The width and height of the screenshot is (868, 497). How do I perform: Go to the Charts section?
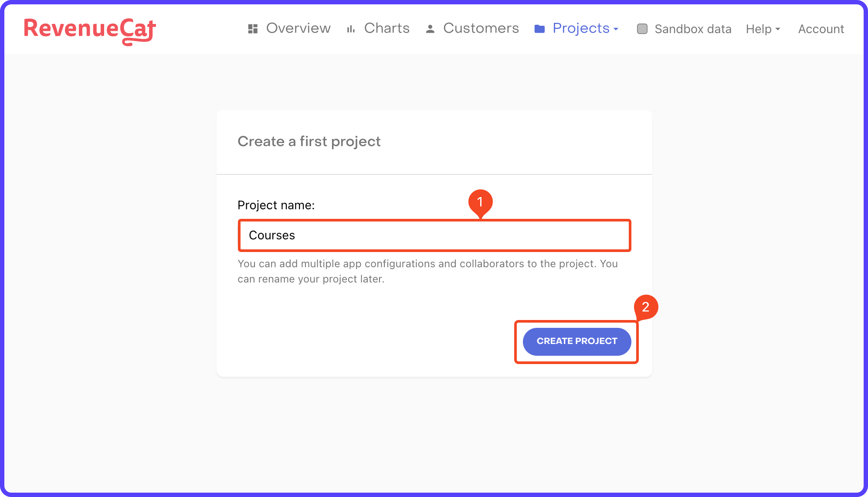[x=387, y=28]
